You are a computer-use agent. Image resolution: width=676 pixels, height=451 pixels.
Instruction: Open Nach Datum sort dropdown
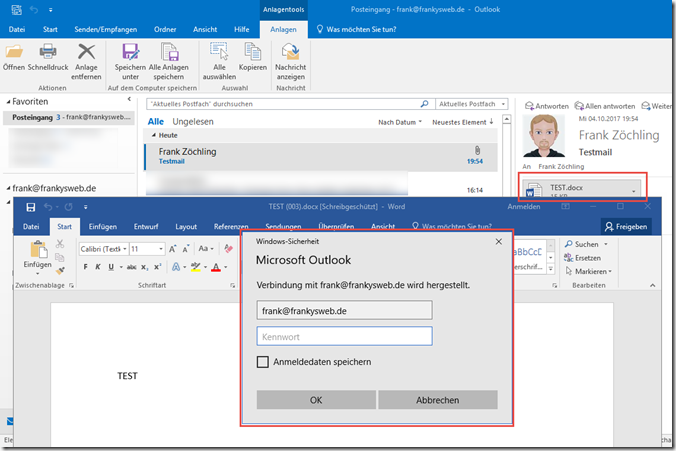pos(400,122)
